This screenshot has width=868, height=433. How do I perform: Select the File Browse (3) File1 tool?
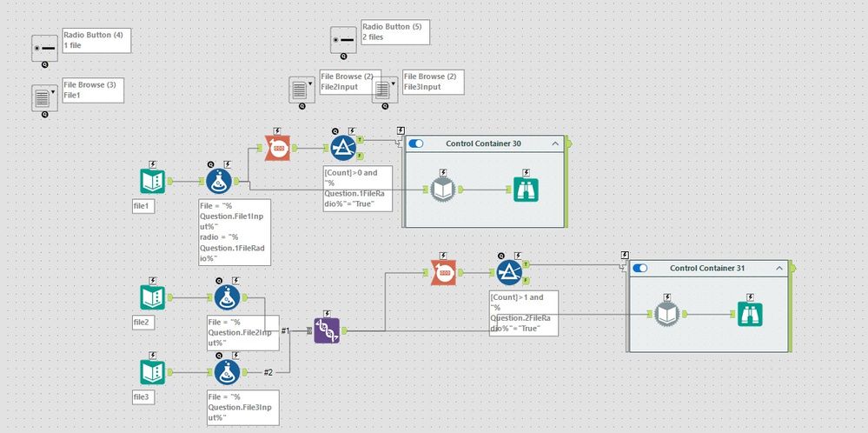pyautogui.click(x=44, y=98)
